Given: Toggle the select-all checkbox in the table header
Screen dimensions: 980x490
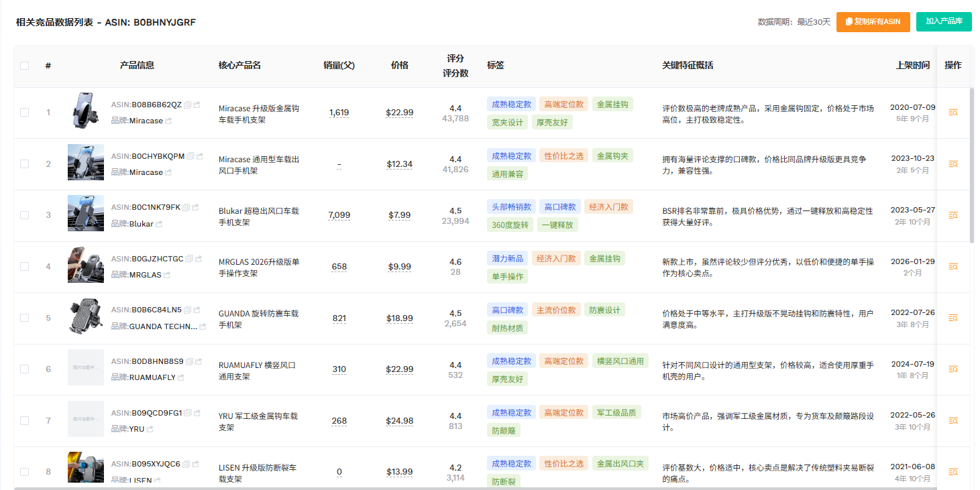Looking at the screenshot, I should coord(24,65).
